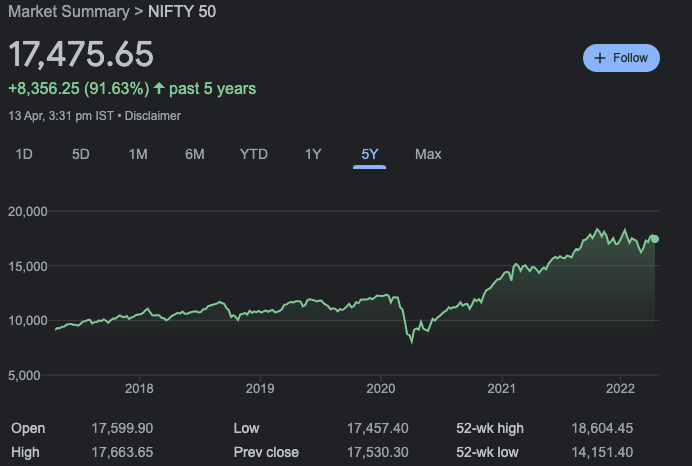Click the current price 17,475.65
Viewport: 692px width, 466px height.
coord(82,55)
